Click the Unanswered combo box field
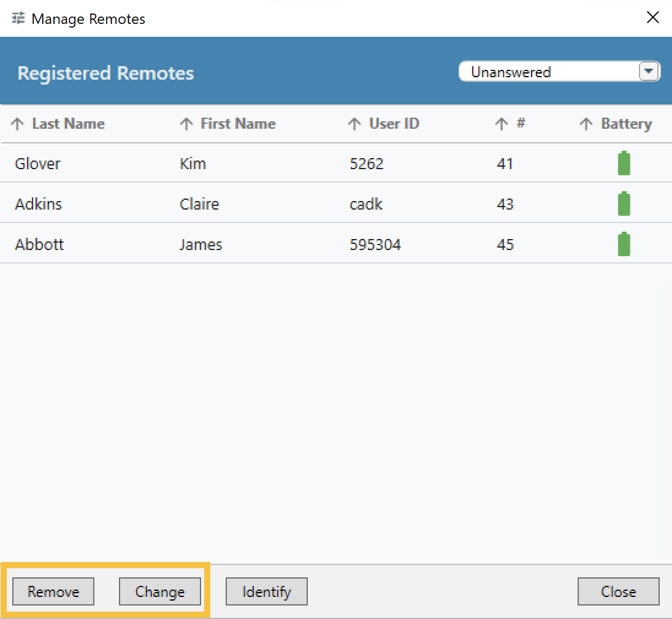 [x=546, y=72]
